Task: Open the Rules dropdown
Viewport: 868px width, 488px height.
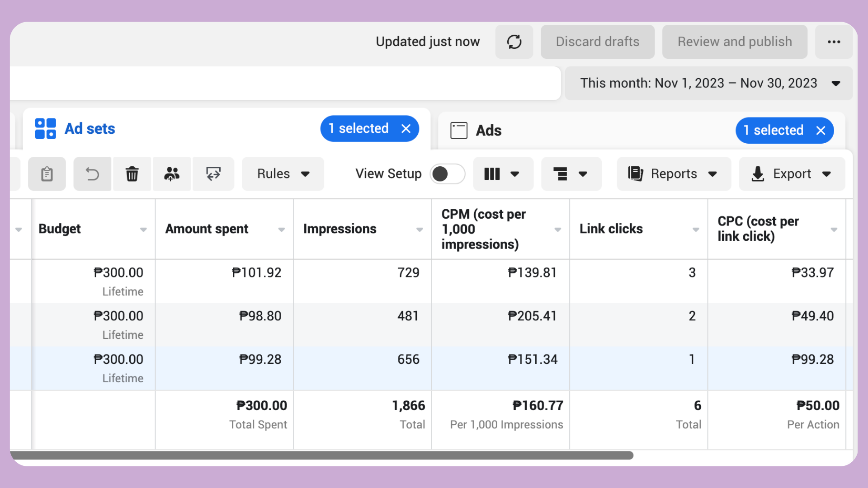Action: (283, 174)
